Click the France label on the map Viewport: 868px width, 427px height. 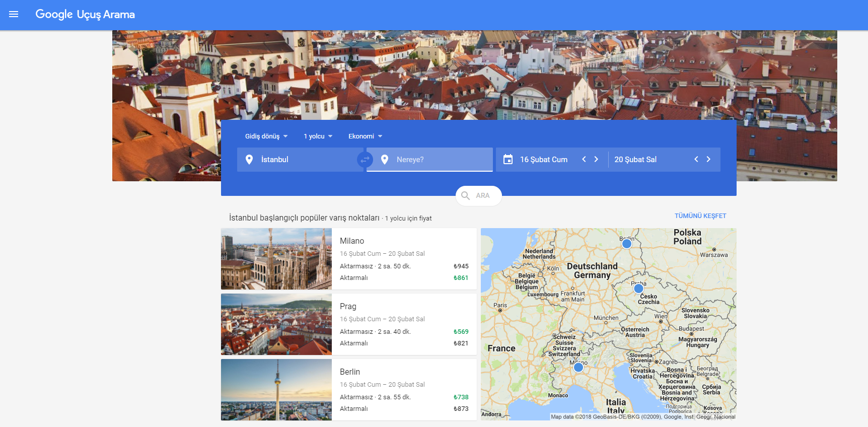click(501, 348)
